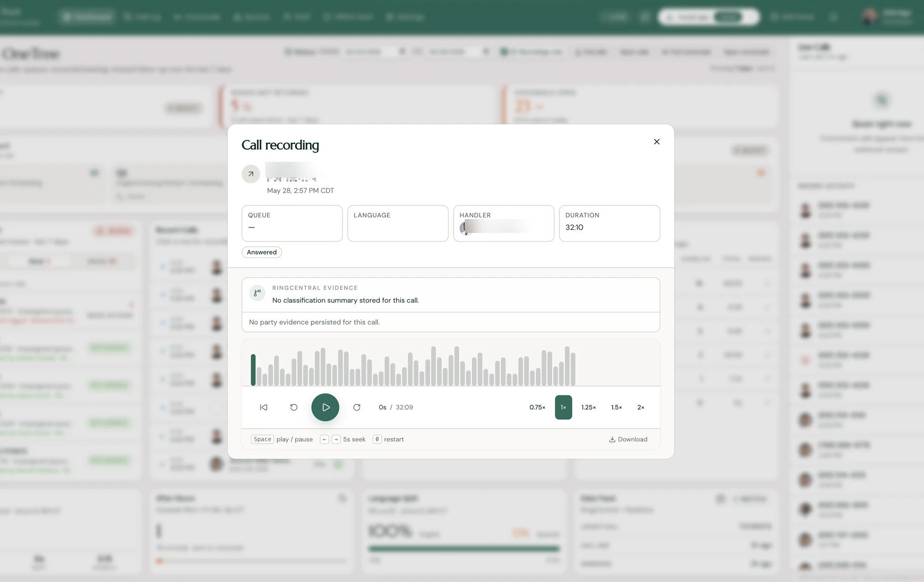Screen dimensions: 924x582
Task: Click the left arrow seek key hint
Action: pos(324,439)
